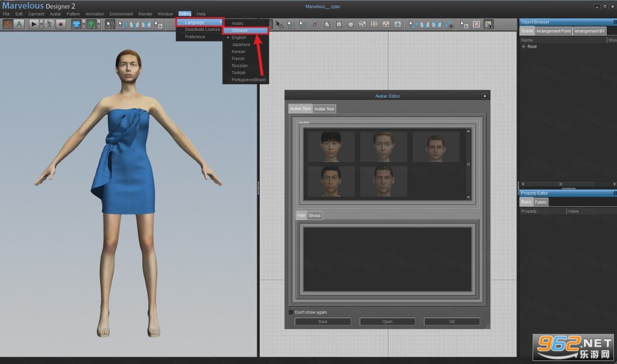This screenshot has height=364, width=617.
Task: Click the Object Browser scroll-left arrow
Action: (x=522, y=184)
